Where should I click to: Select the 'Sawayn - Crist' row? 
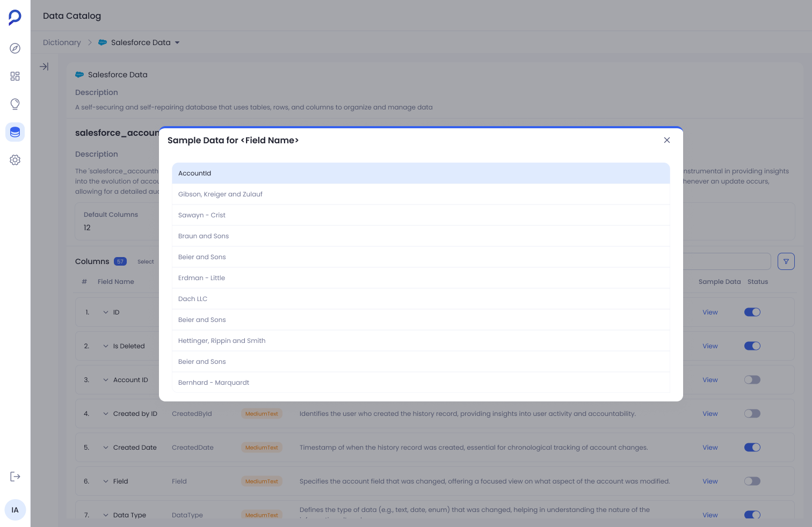tap(421, 215)
